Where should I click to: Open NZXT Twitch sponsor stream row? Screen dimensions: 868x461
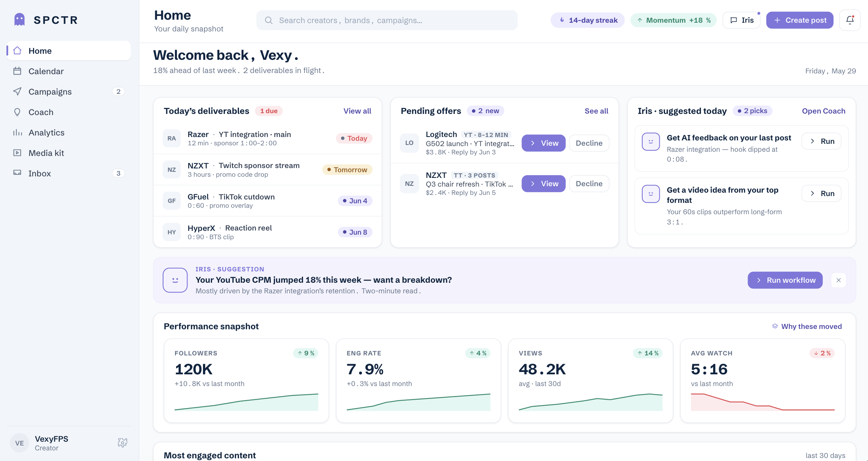point(267,170)
